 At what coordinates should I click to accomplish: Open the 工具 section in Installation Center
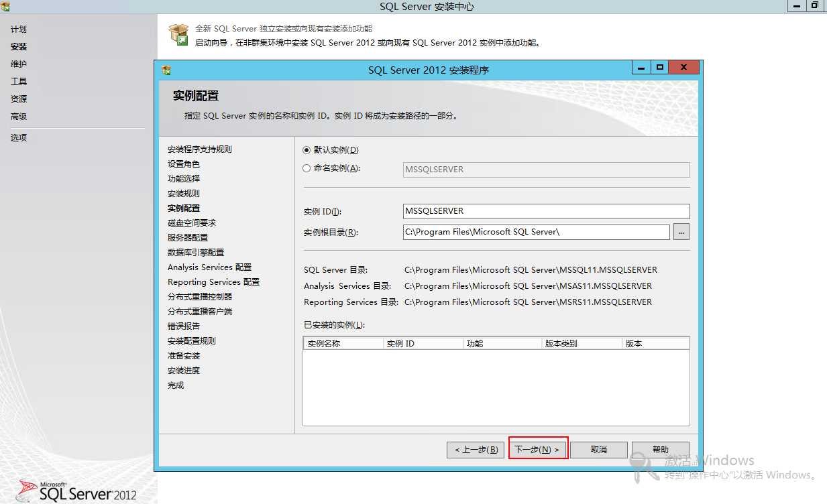tap(19, 82)
